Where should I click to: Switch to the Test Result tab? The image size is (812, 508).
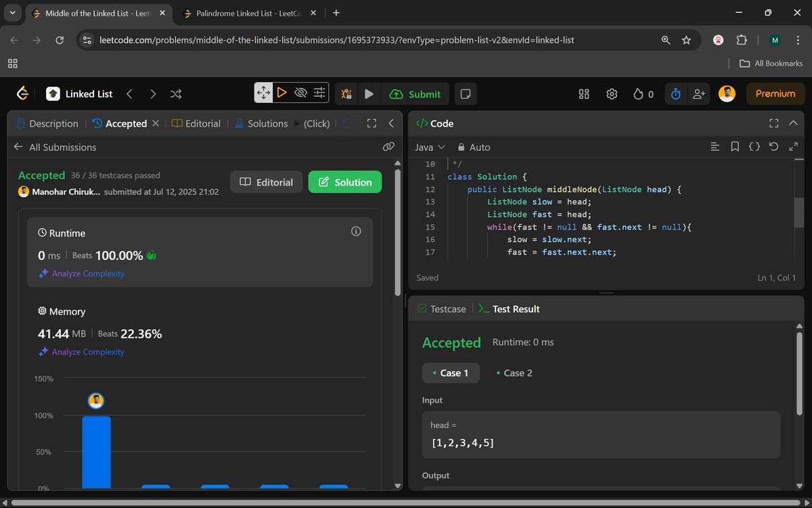509,309
